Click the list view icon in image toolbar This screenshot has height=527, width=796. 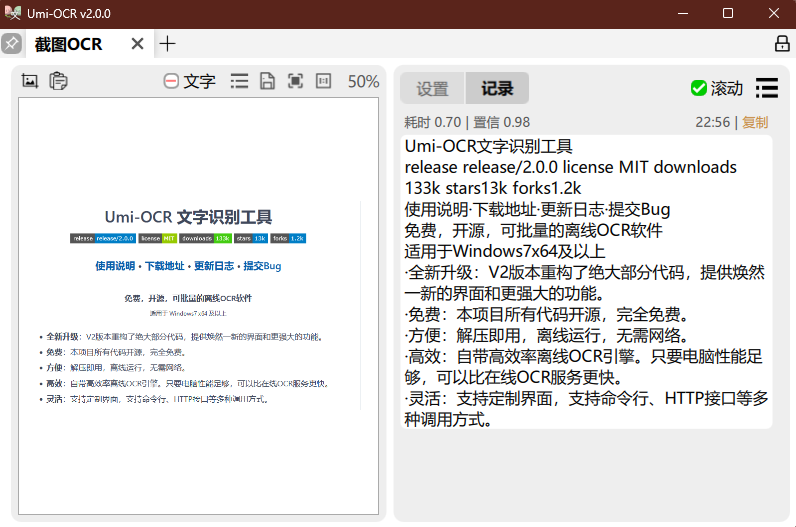239,82
